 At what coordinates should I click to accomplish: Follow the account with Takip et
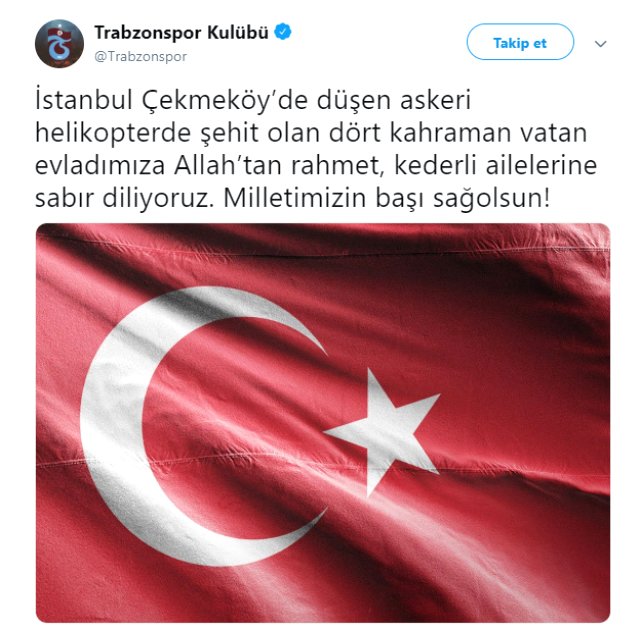(x=520, y=42)
